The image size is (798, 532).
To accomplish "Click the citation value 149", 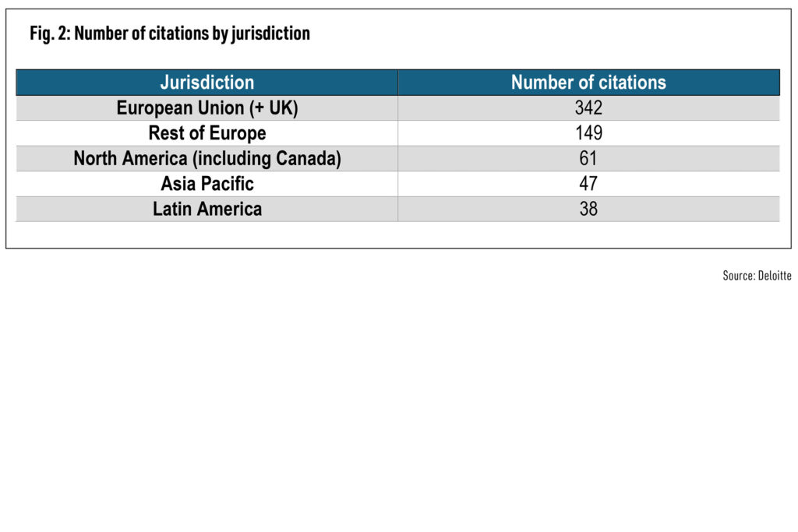I will click(588, 133).
